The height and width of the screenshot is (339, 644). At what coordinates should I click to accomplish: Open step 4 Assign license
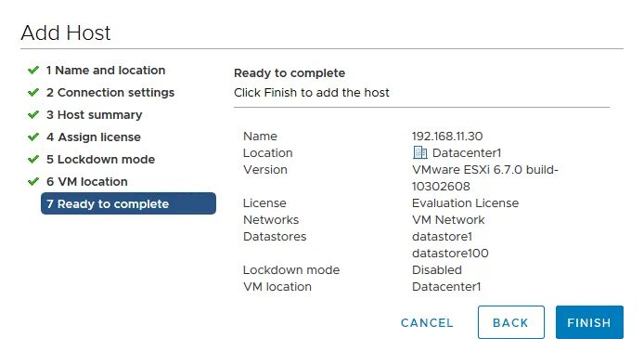[93, 137]
